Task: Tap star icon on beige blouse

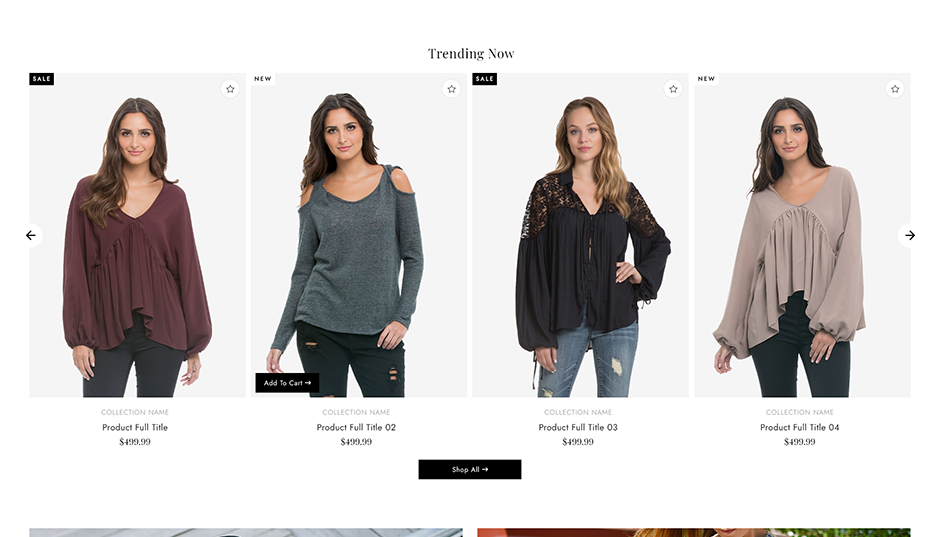Action: click(x=895, y=89)
